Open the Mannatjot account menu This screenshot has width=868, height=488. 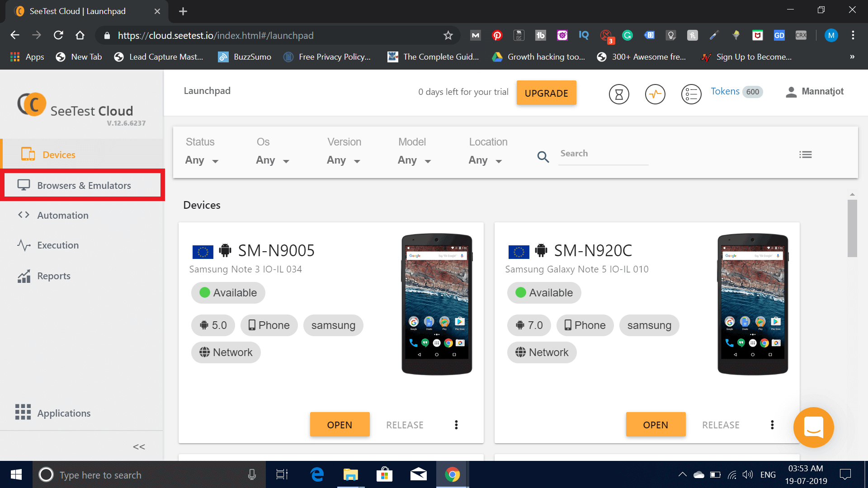814,91
